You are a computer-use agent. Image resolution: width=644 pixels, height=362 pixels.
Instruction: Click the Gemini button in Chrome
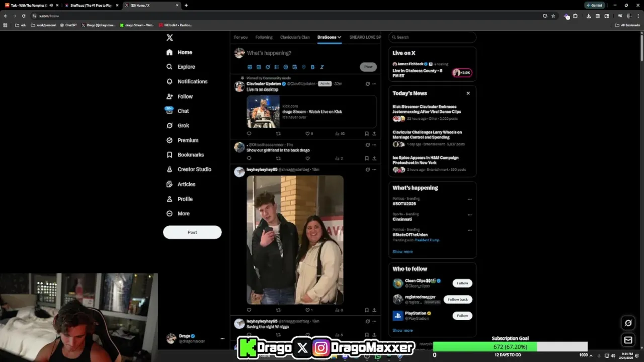594,5
